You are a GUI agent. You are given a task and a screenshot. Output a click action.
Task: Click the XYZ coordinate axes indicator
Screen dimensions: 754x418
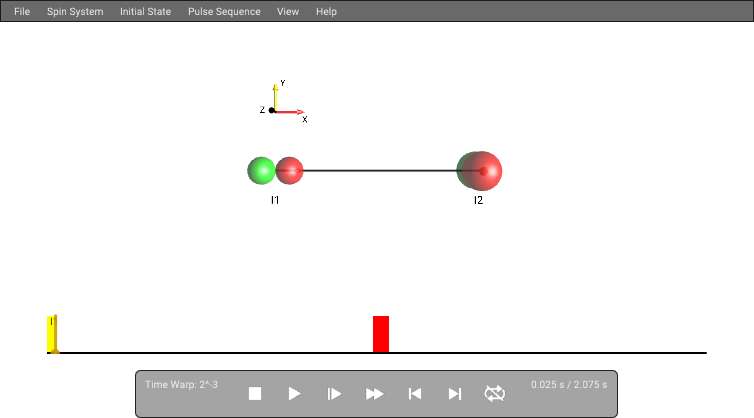click(284, 102)
